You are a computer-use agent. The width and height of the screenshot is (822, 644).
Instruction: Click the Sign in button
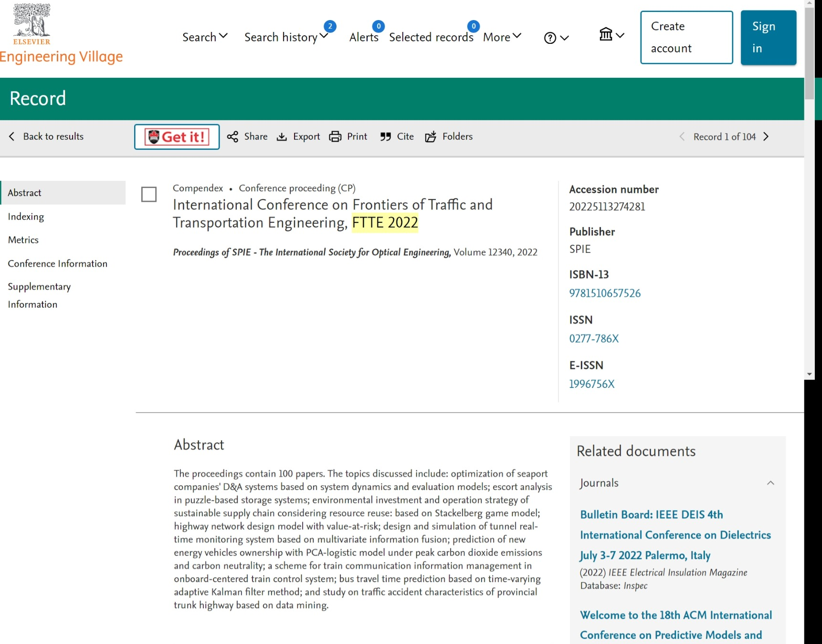coord(769,37)
